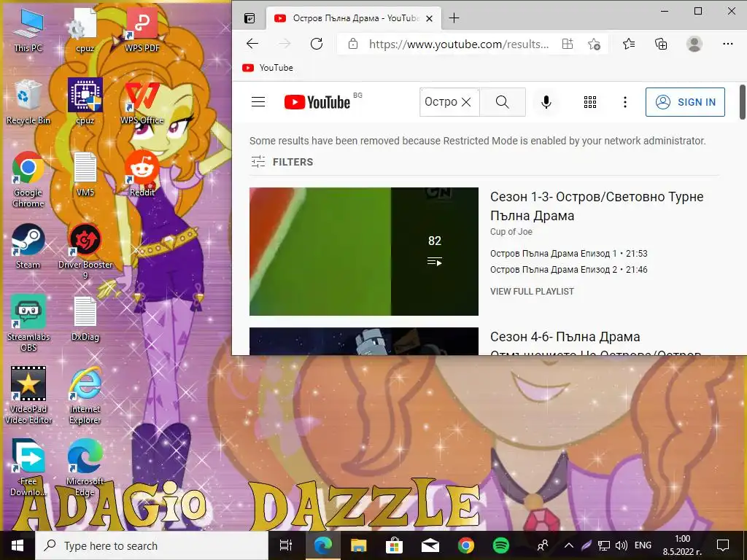This screenshot has height=560, width=747.
Task: Go back in Edge browser
Action: [x=252, y=44]
